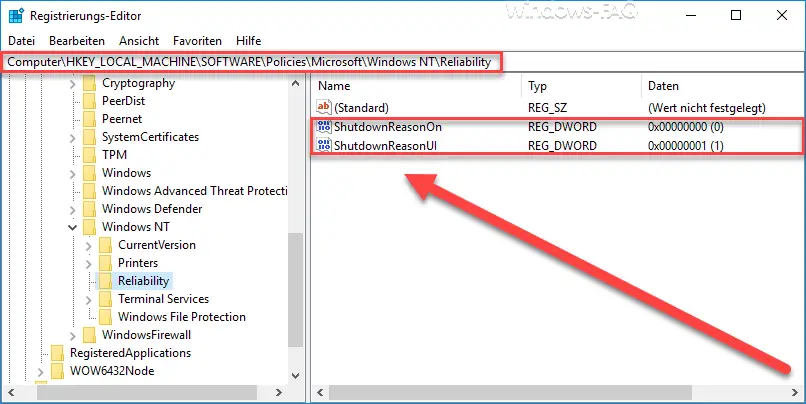Open the Hilfe menu

click(248, 41)
